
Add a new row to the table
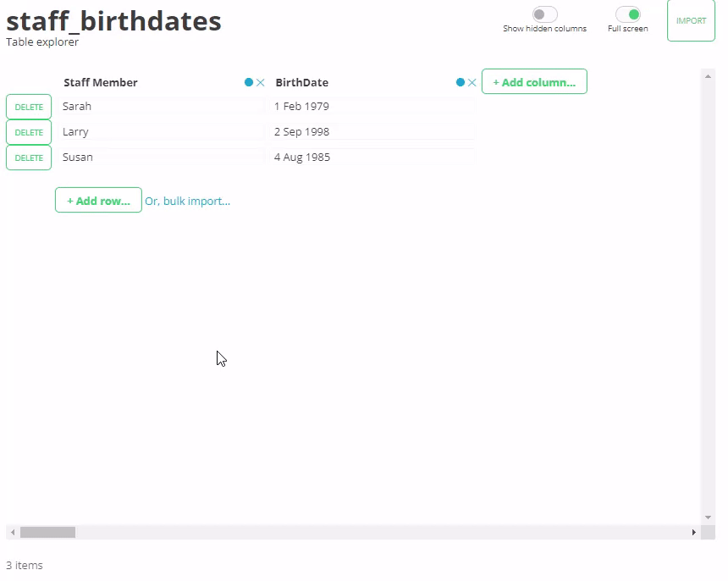[x=98, y=200]
